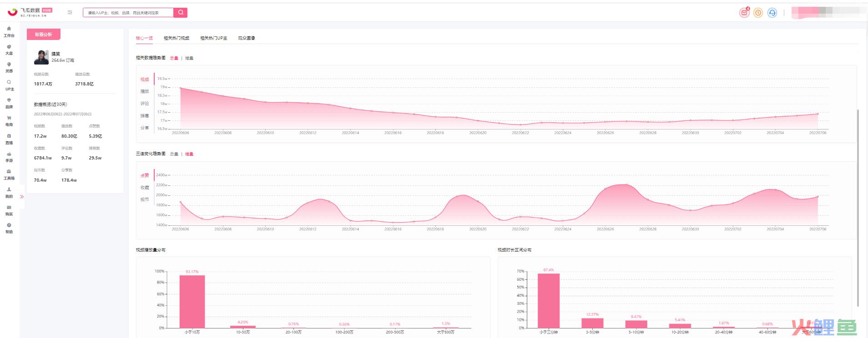Click the 3718.8亿 play total value
The height and width of the screenshot is (338, 868).
point(84,84)
